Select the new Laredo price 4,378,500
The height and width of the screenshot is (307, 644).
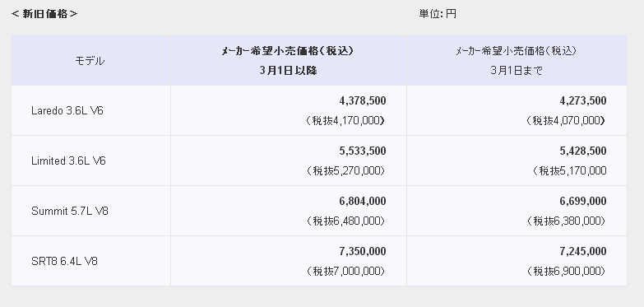[x=363, y=100]
